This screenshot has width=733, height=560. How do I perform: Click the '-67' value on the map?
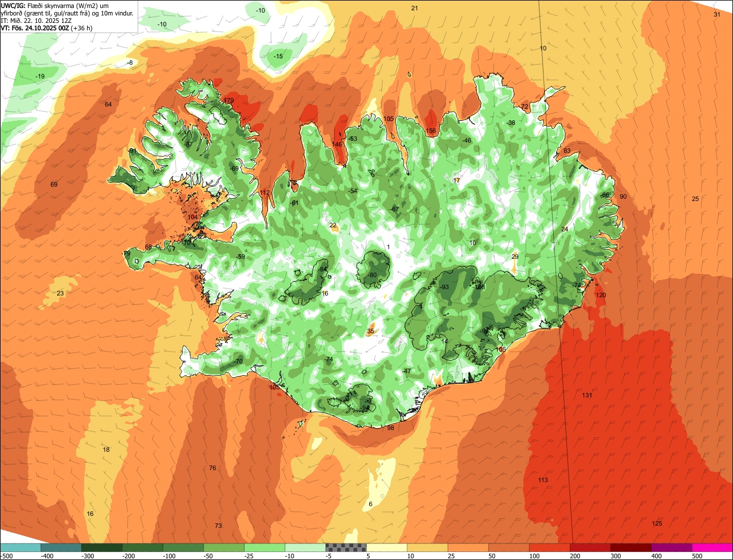[395, 210]
